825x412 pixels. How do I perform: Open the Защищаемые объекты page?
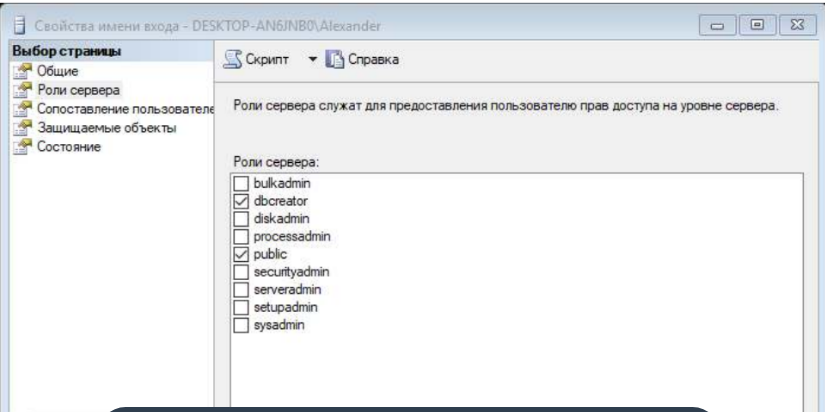tap(106, 128)
